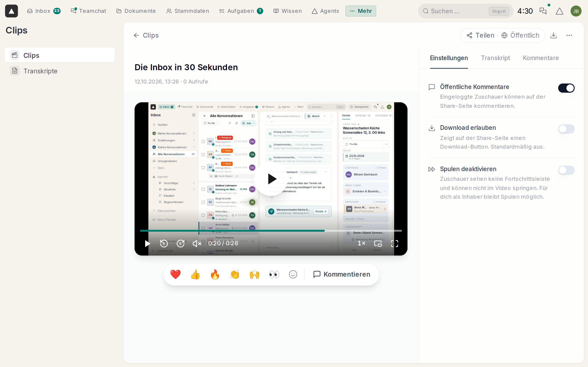
Task: Click the download icon in the clip header
Action: click(x=554, y=35)
